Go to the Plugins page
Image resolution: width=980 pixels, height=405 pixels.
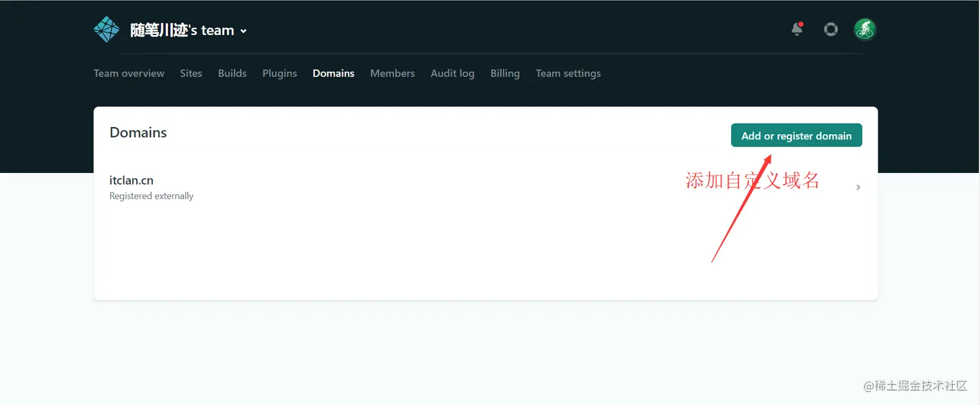click(x=279, y=73)
